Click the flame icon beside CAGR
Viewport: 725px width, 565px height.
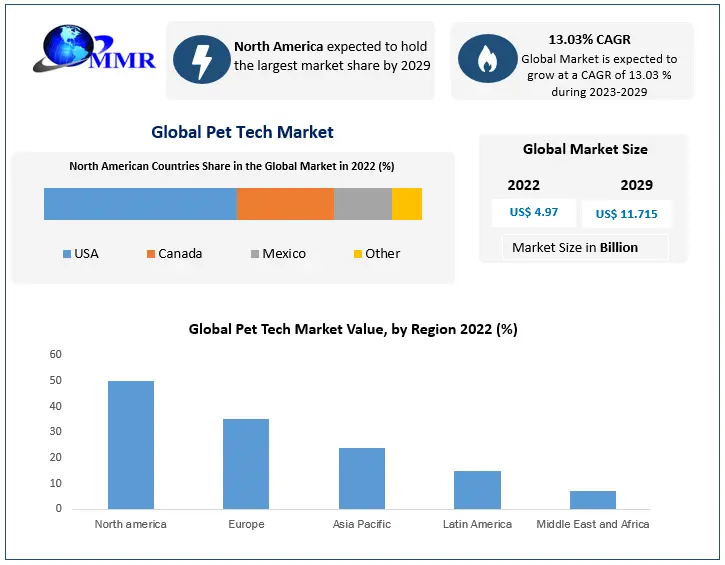coord(487,60)
